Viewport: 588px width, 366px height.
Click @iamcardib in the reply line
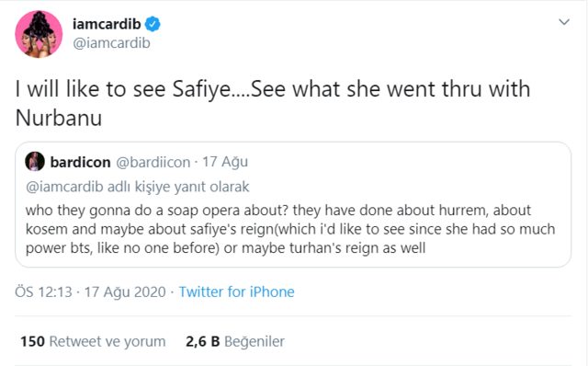pyautogui.click(x=64, y=187)
